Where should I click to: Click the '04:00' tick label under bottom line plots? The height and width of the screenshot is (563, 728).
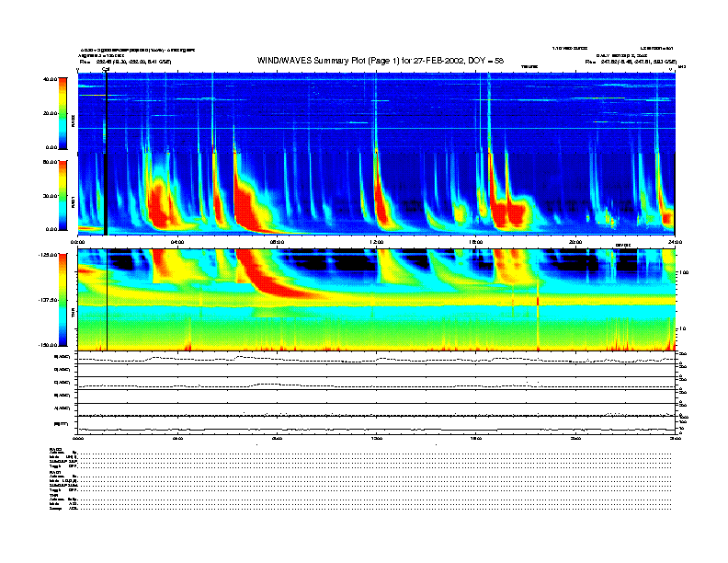pos(177,438)
